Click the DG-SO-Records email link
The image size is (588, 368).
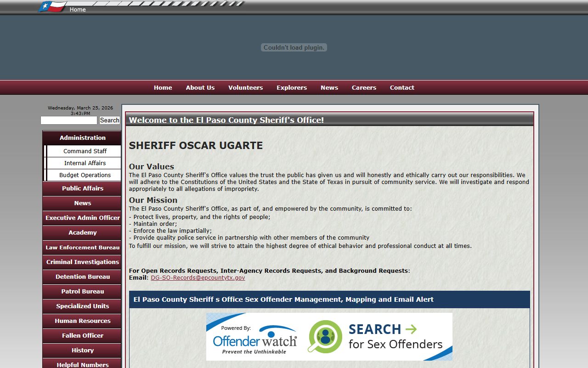(198, 278)
